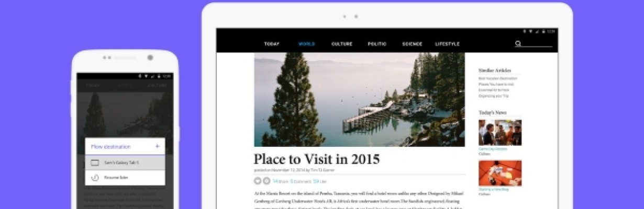Go to the LIFESTYLE section
This screenshot has width=644, height=209.
pos(447,44)
